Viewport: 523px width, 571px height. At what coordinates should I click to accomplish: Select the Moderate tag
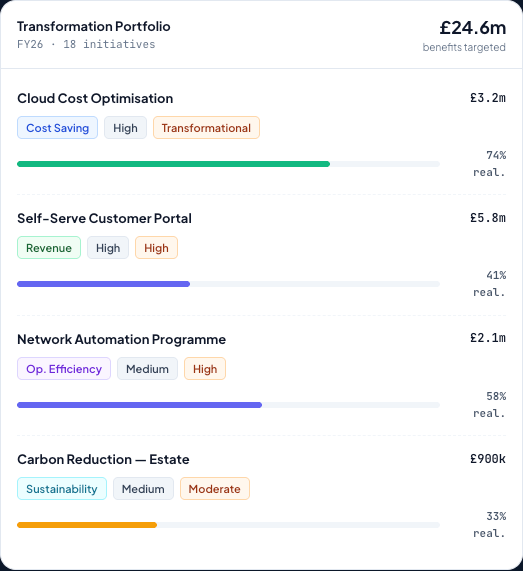[215, 488]
